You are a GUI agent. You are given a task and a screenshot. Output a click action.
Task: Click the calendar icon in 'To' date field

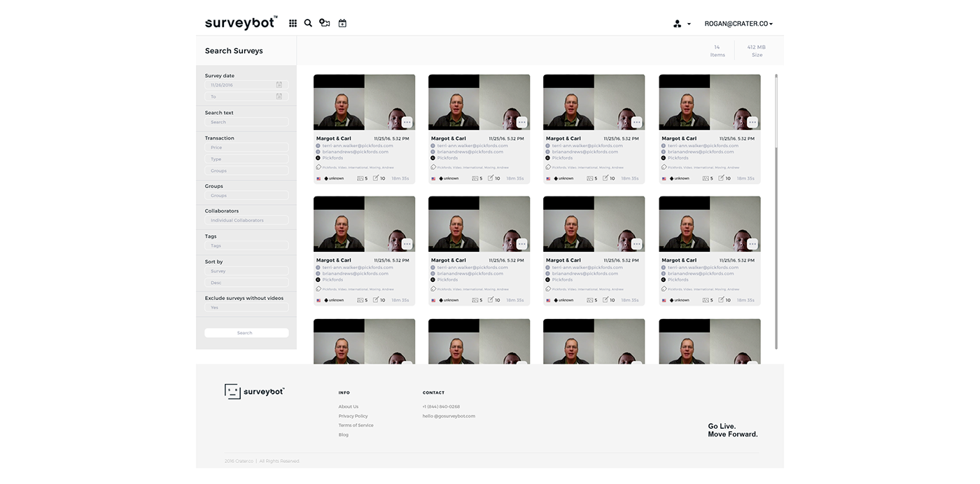279,97
